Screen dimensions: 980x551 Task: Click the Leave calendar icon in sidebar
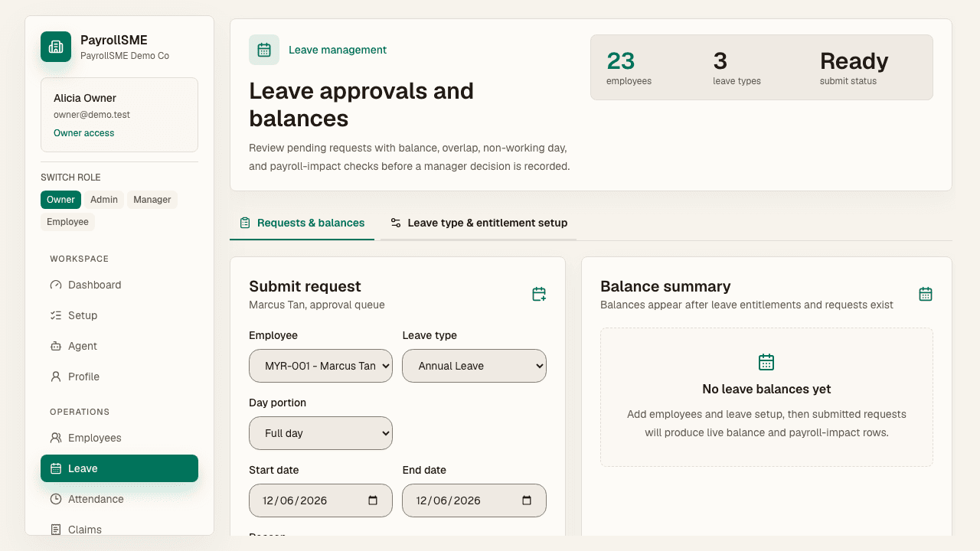(x=56, y=468)
